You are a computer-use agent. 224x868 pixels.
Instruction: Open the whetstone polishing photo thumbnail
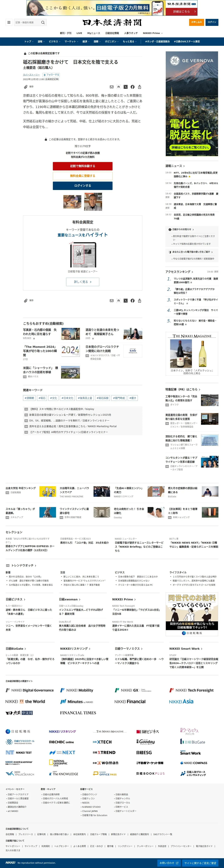coord(72,202)
